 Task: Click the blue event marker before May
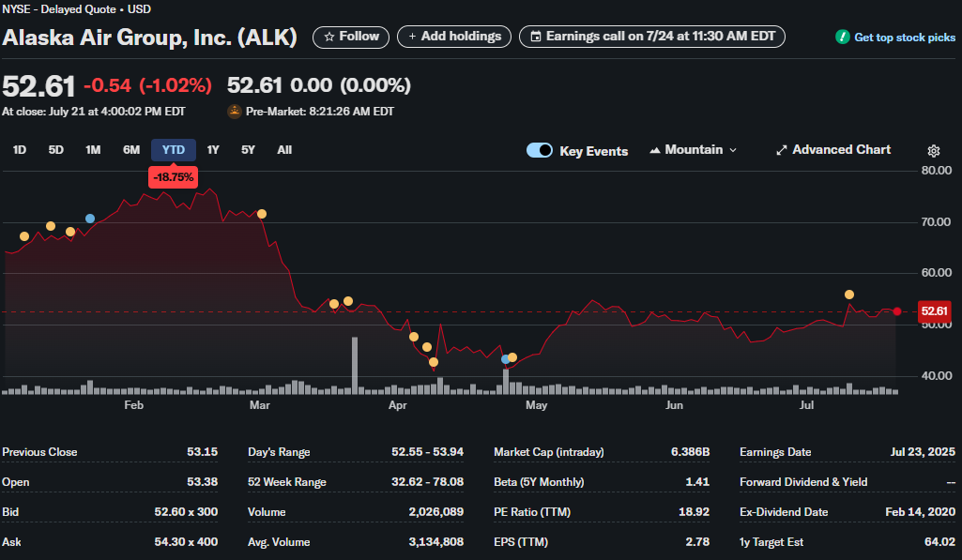(505, 359)
